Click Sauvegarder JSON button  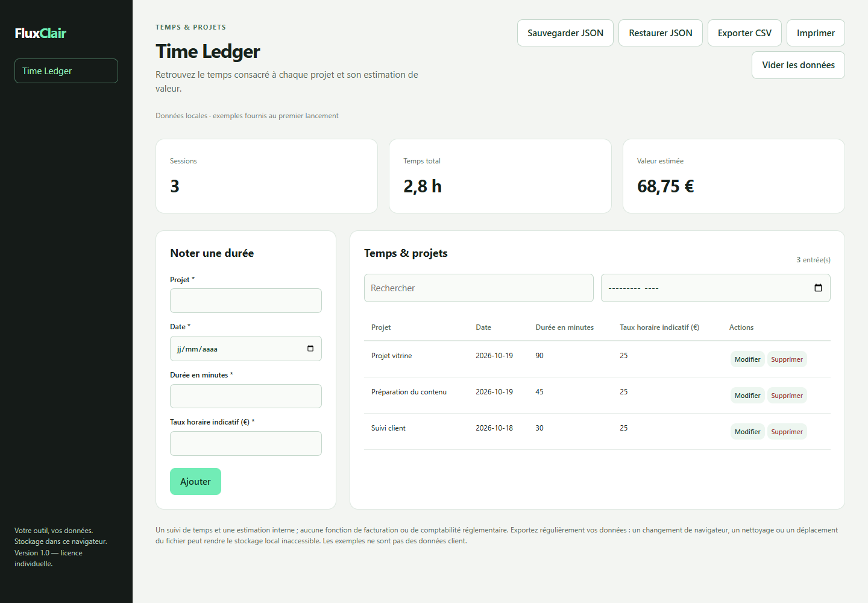565,33
